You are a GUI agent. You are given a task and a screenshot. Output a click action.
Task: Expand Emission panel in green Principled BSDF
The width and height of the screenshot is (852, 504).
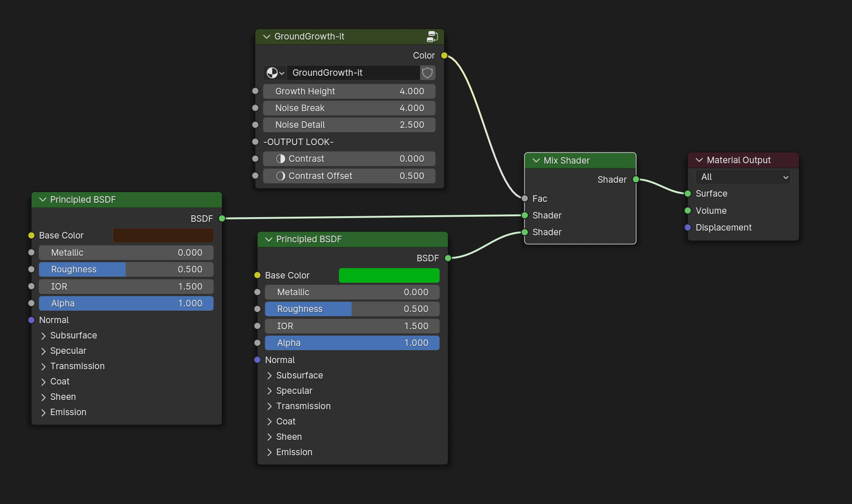pos(269,452)
